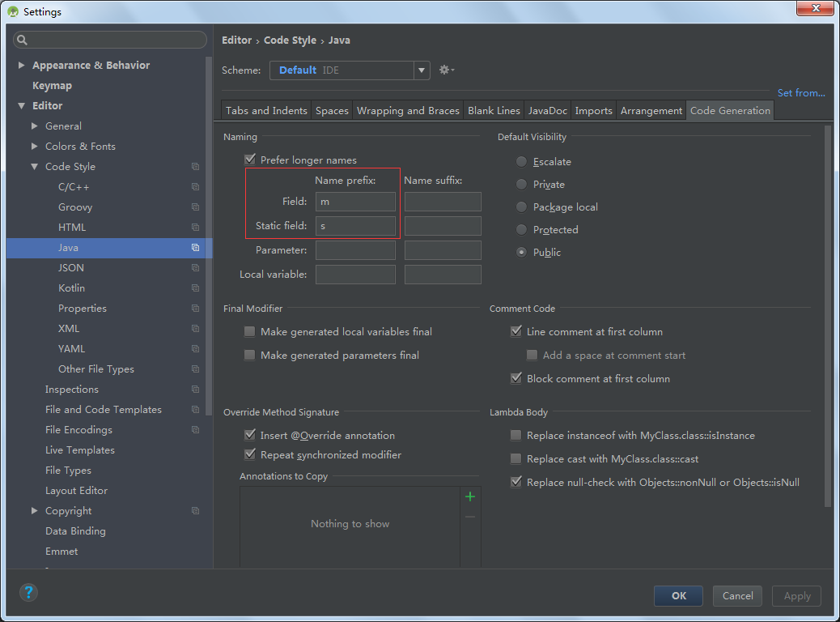840x622 pixels.
Task: Click the copy icon next to Groovy
Action: (x=196, y=207)
